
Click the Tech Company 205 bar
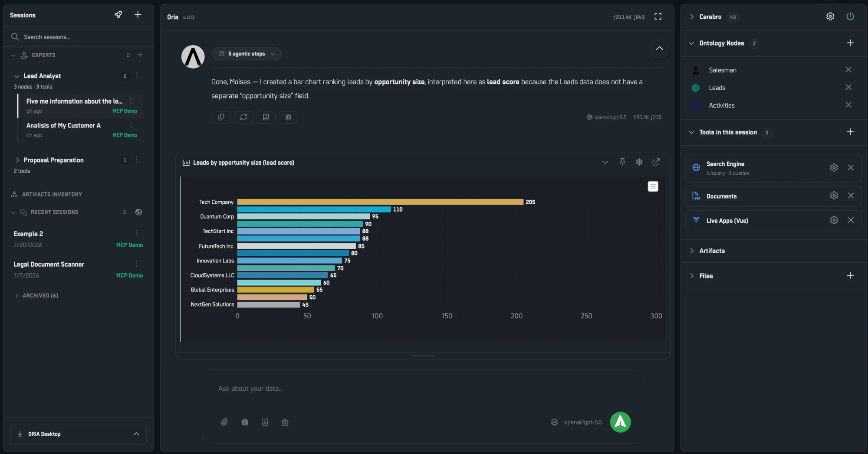(380, 202)
